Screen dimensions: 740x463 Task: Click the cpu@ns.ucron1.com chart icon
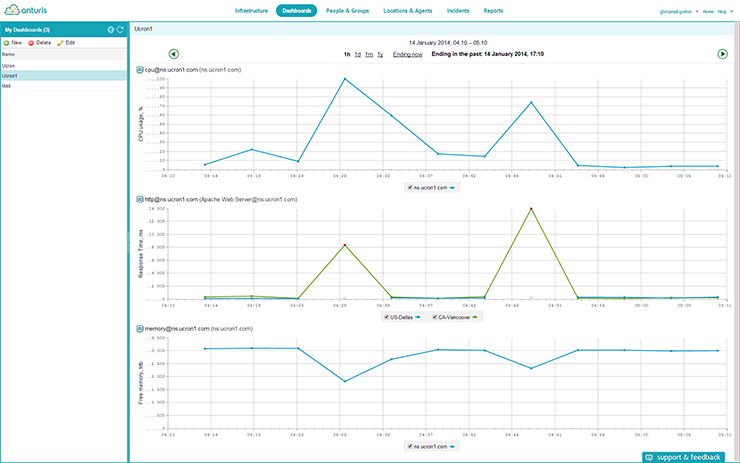[139, 69]
